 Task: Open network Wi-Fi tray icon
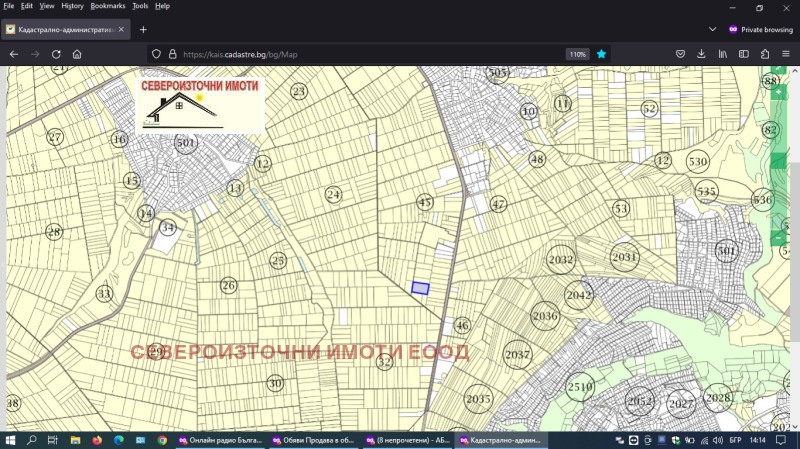[704, 440]
